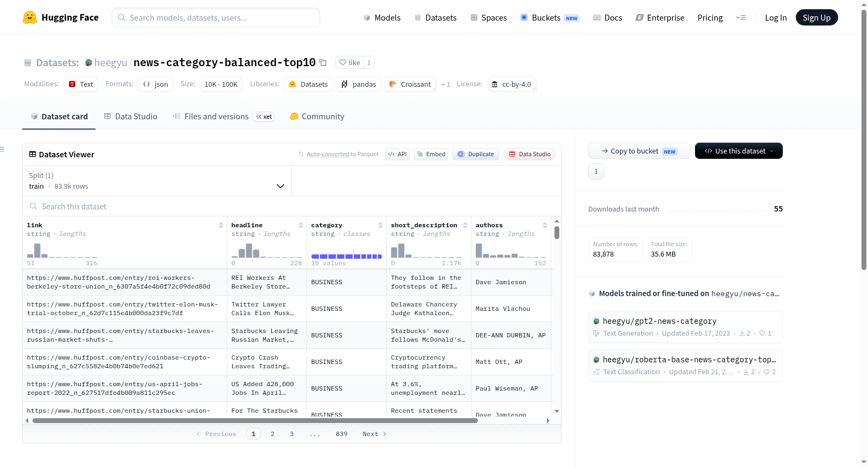The width and height of the screenshot is (868, 467).
Task: Open Auto-converted to Parquet link
Action: [342, 154]
